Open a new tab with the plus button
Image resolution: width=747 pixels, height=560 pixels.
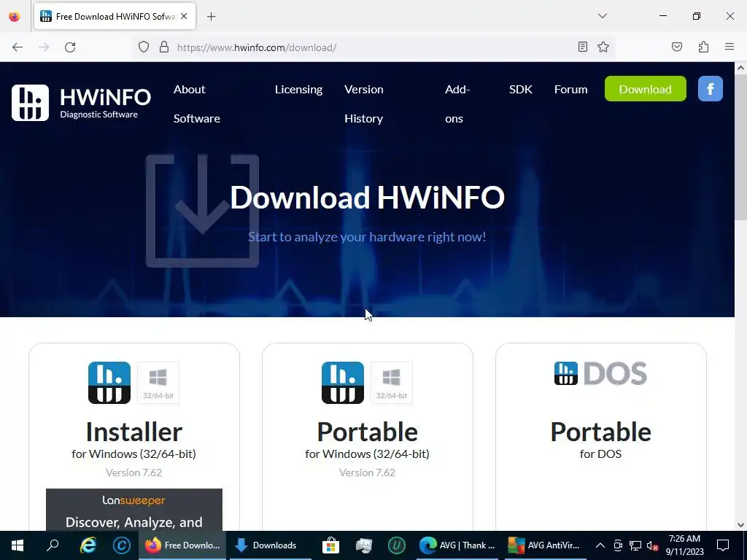[212, 17]
